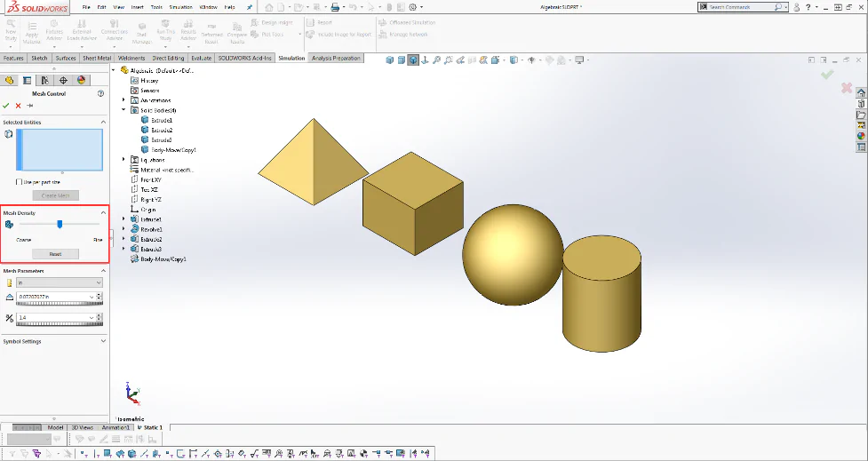Click the large green confirm checkmark in the viewport corner

click(827, 74)
